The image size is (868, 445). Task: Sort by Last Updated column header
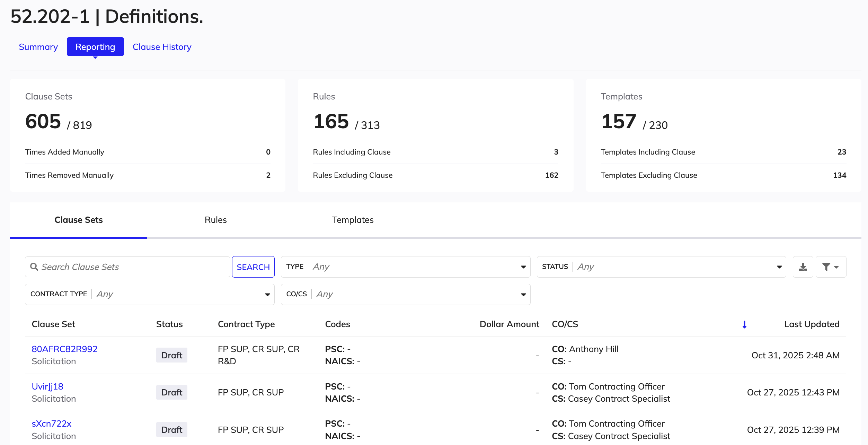812,324
